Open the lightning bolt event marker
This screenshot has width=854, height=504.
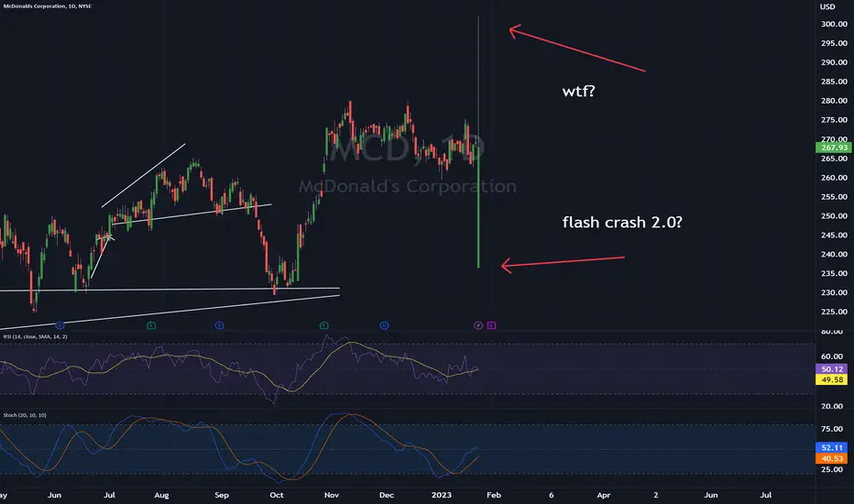pos(478,325)
